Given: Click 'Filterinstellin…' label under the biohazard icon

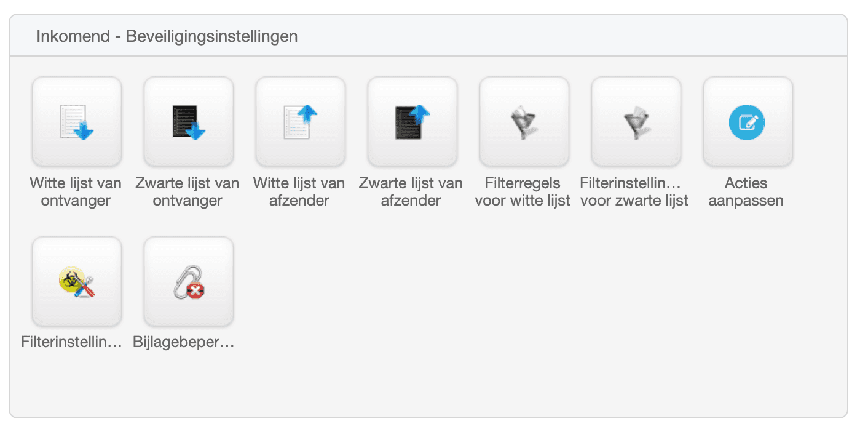Looking at the screenshot, I should coord(71,343).
